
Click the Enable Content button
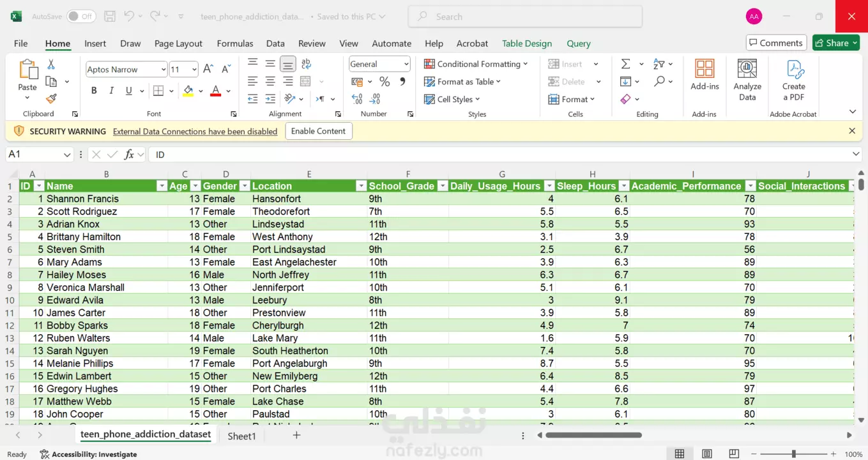tap(318, 131)
